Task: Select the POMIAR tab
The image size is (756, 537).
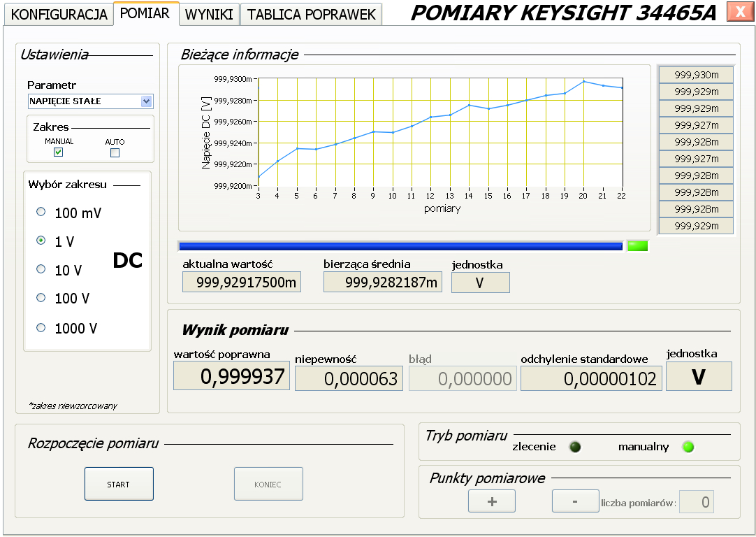Action: [146, 13]
